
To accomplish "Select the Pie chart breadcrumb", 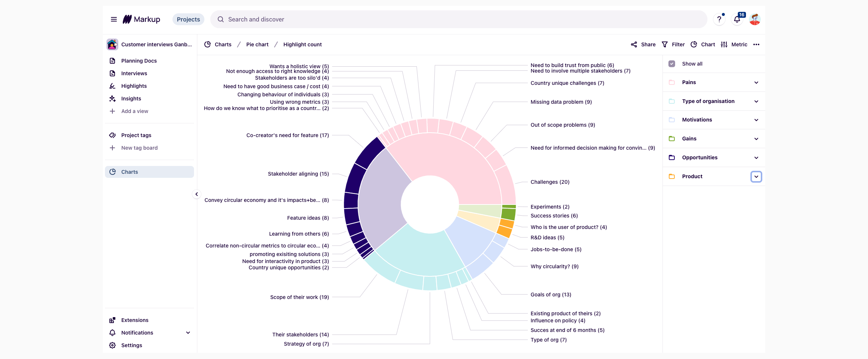I will [257, 44].
